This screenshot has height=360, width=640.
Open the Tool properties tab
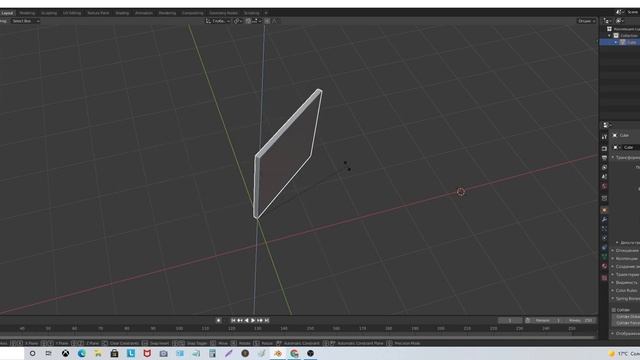point(604,137)
